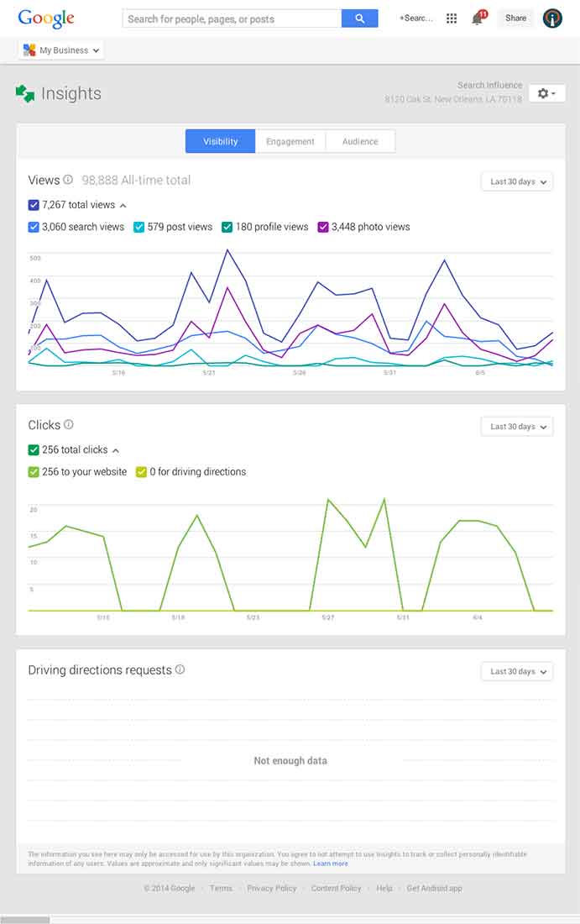Toggle the 256 to your website series
This screenshot has height=924, width=580.
33,472
